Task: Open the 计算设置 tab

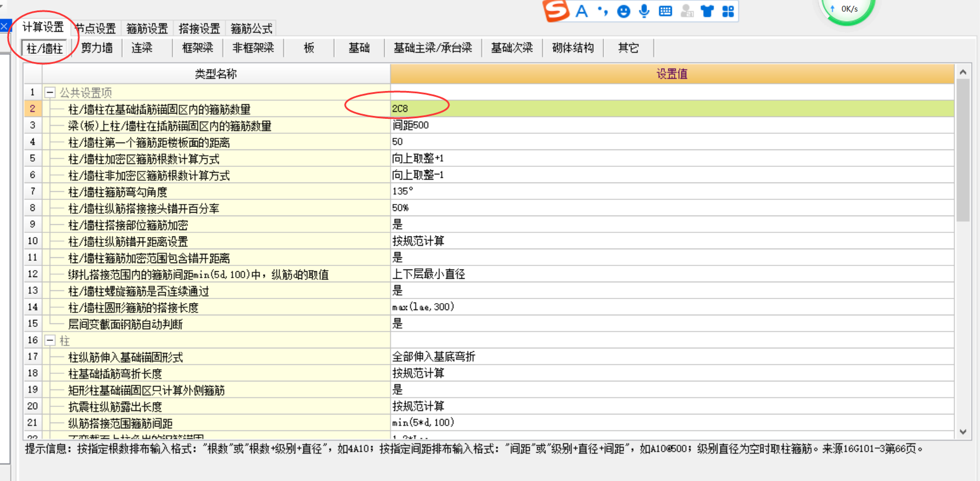Action: click(x=43, y=27)
